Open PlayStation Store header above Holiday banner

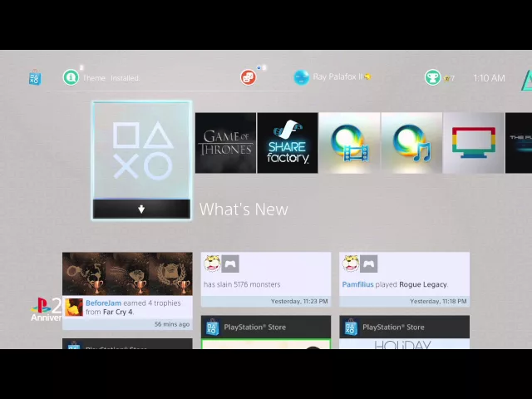click(x=405, y=327)
